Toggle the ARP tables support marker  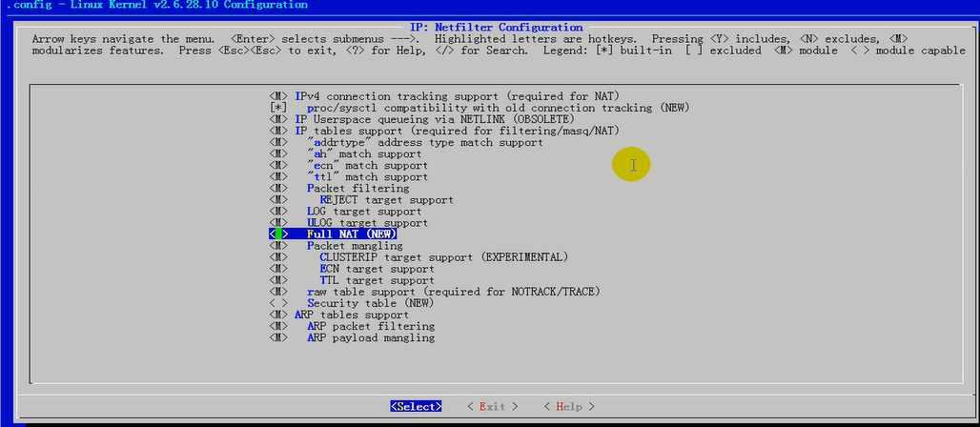[278, 315]
